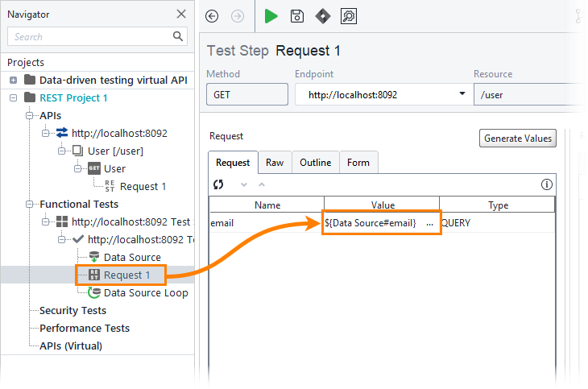Select the Security Tests tree item
Viewport: 588px width, 389px height.
(x=72, y=311)
